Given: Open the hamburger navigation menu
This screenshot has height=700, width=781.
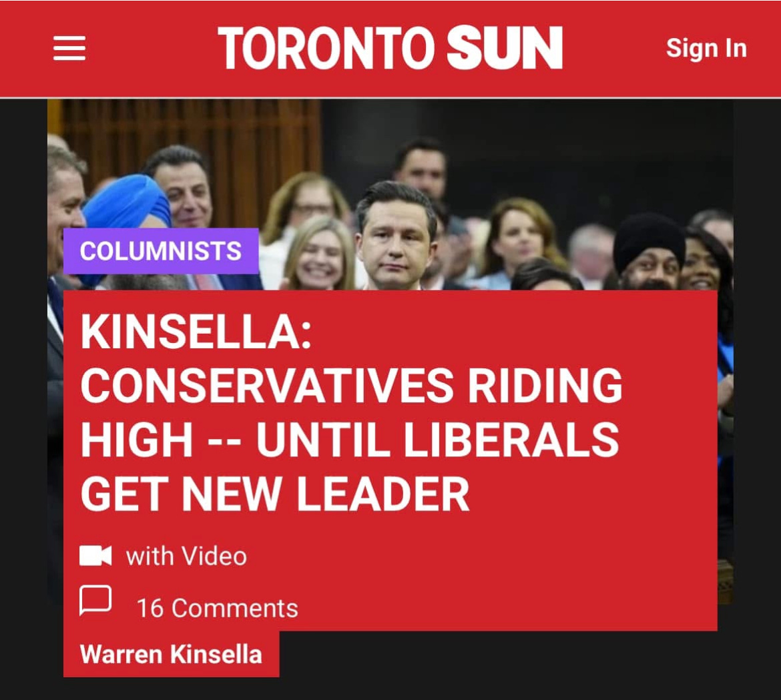Looking at the screenshot, I should tap(69, 48).
